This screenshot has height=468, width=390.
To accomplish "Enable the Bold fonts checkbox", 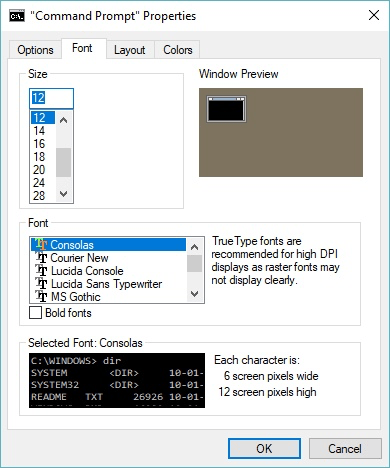I will click(35, 313).
